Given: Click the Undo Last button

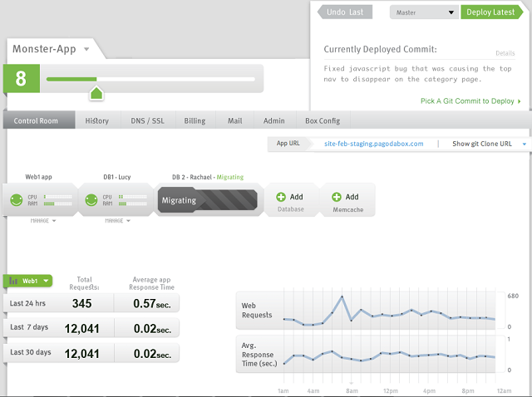Looking at the screenshot, I should click(342, 12).
